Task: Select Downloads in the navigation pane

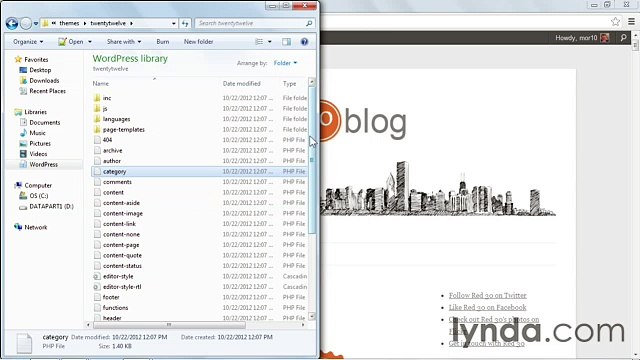Action: (x=44, y=81)
